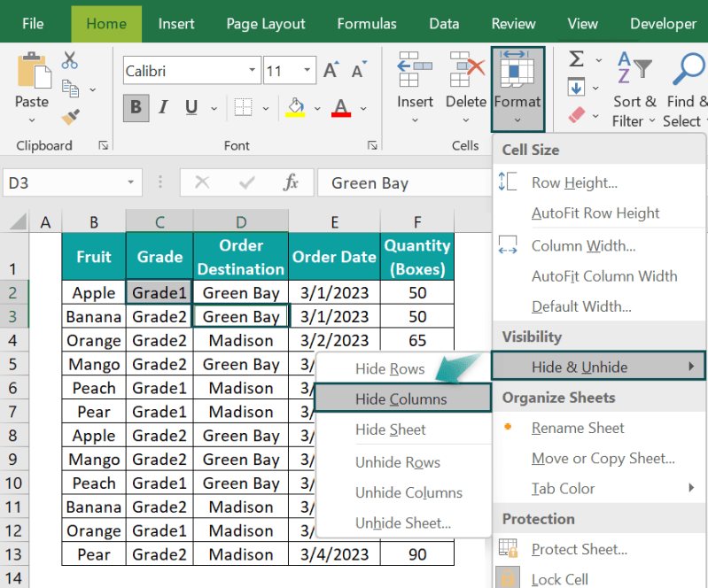The image size is (708, 588).
Task: Click the Delete cells icon
Action: click(466, 68)
